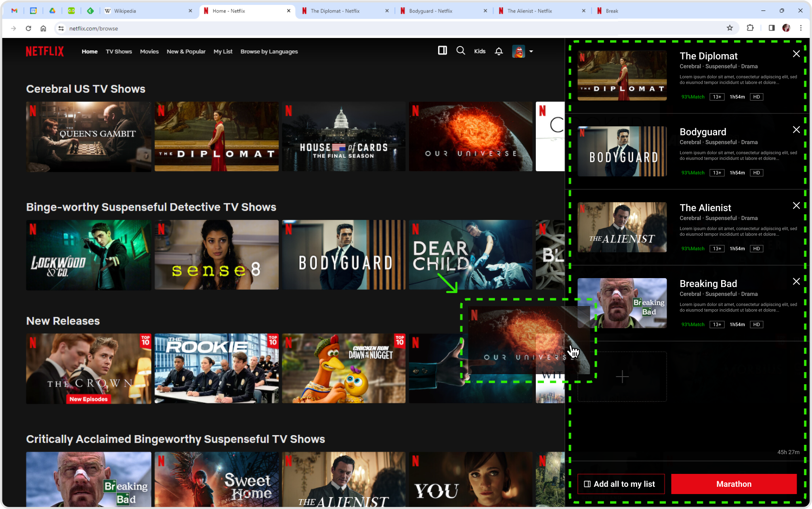Remove Bodyguard from the panel list
Image resolution: width=812 pixels, height=509 pixels.
(796, 130)
